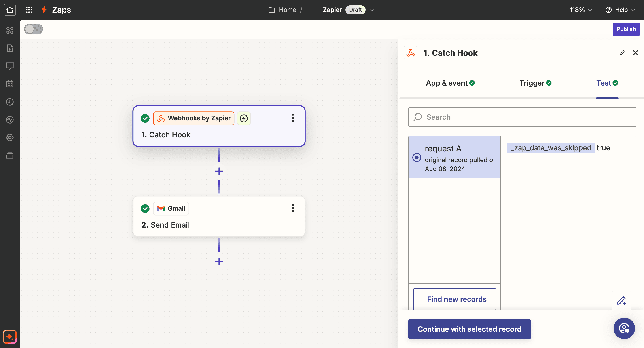644x348 pixels.
Task: Toggle the Zap on/off switch
Action: click(34, 29)
